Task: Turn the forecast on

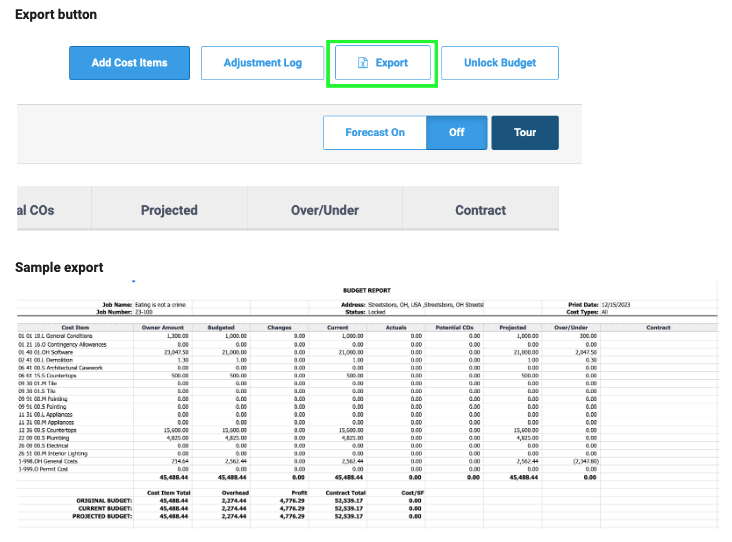Action: (375, 132)
